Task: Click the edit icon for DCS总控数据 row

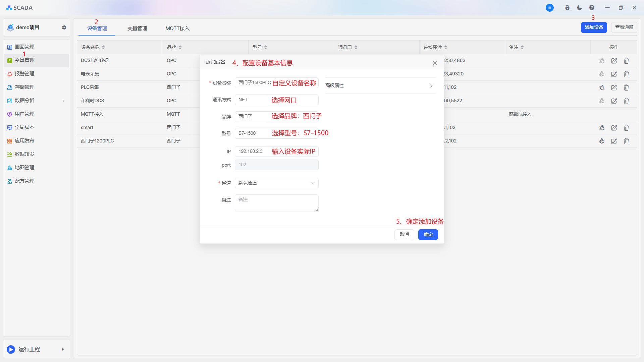Action: point(614,61)
